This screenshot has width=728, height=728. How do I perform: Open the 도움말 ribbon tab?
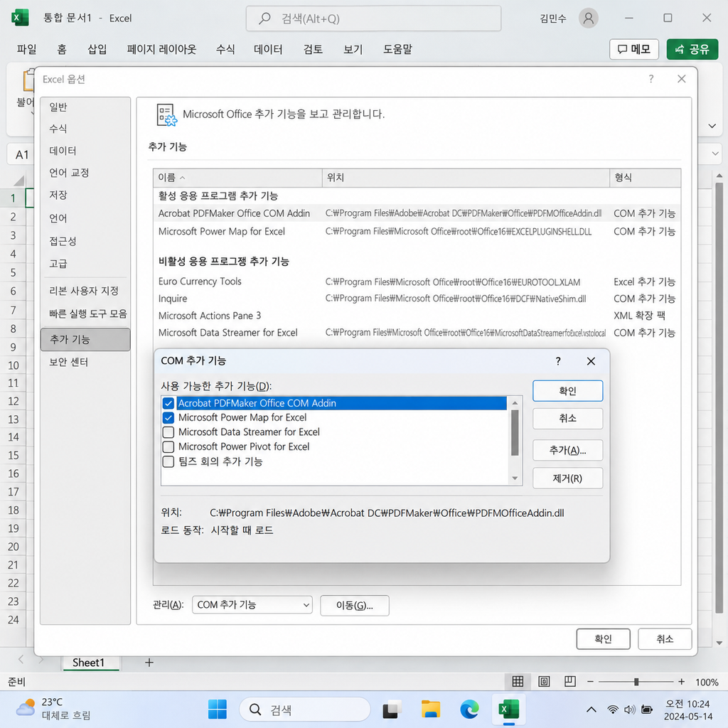click(397, 49)
